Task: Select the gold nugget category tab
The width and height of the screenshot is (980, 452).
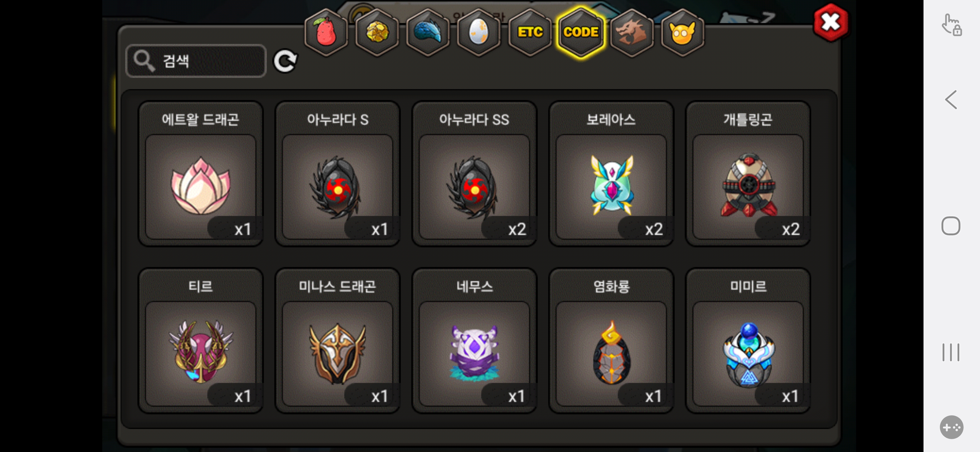Action: tap(377, 32)
